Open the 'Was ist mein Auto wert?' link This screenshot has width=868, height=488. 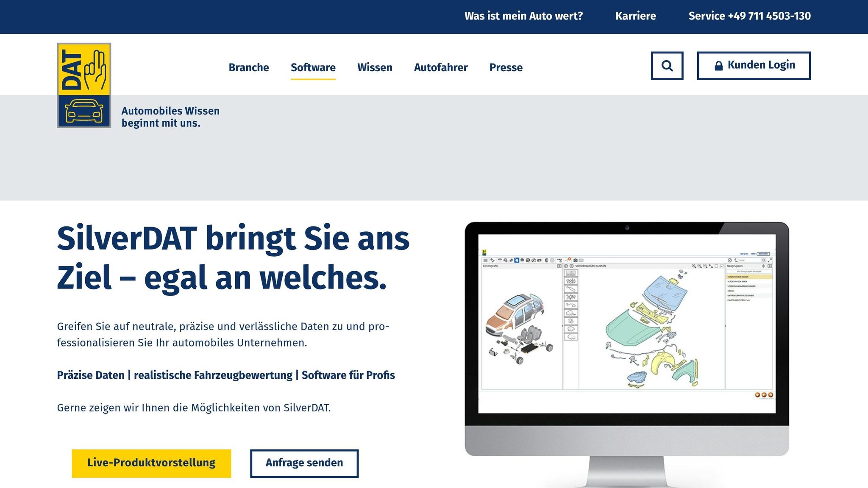pyautogui.click(x=523, y=16)
